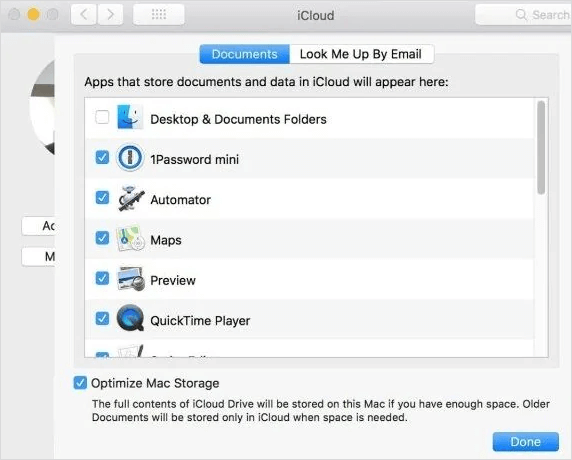The width and height of the screenshot is (572, 460).
Task: Click the 'Optimize Mac Storage' label text
Action: tap(155, 383)
